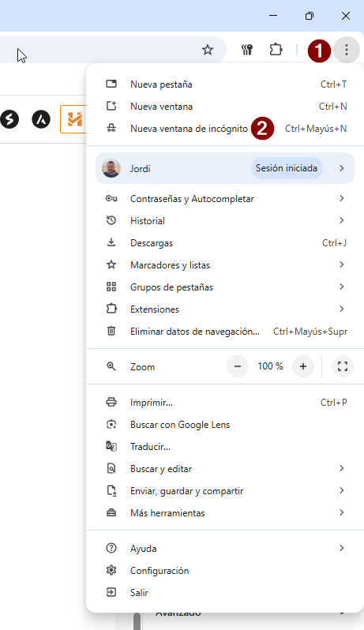Expand the Historial submenu arrow

[x=342, y=220]
